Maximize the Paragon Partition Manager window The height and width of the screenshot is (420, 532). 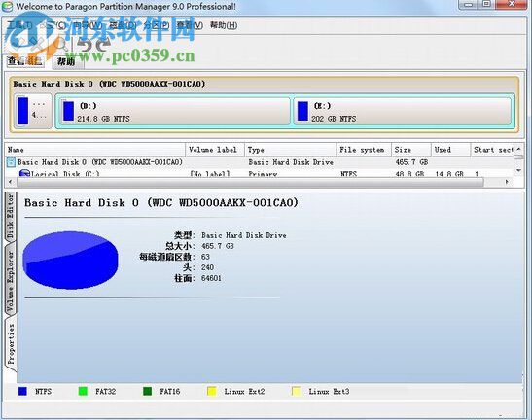pos(486,5)
